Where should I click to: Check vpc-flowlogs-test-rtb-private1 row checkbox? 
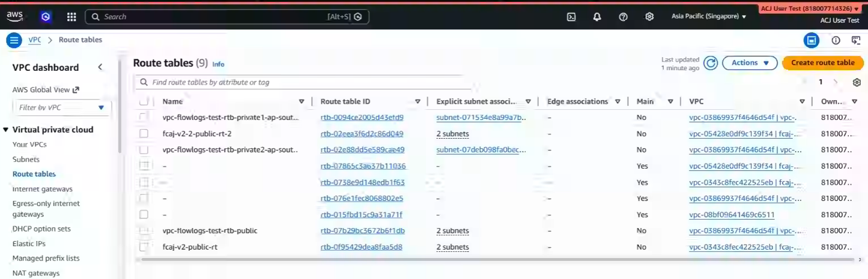(x=144, y=117)
